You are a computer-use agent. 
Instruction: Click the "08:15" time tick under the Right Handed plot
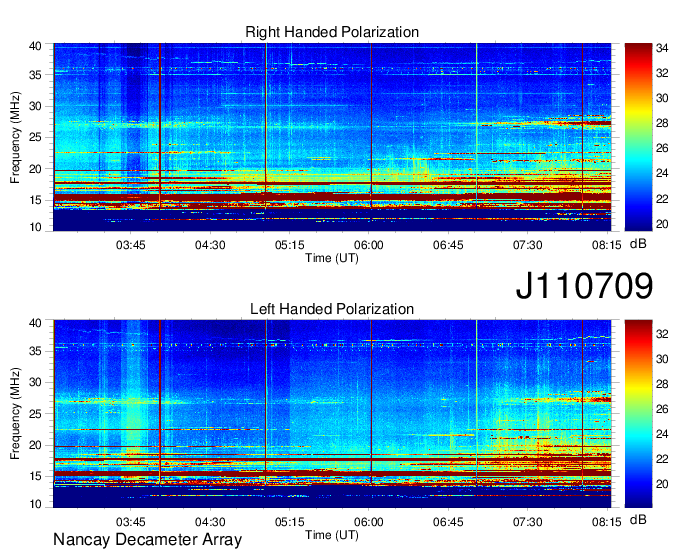(607, 245)
